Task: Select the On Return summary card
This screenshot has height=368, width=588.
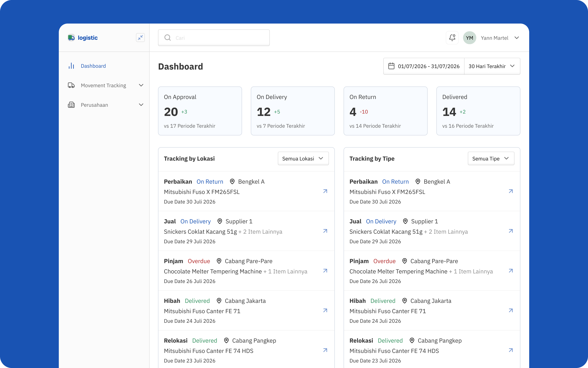Action: pos(385,111)
